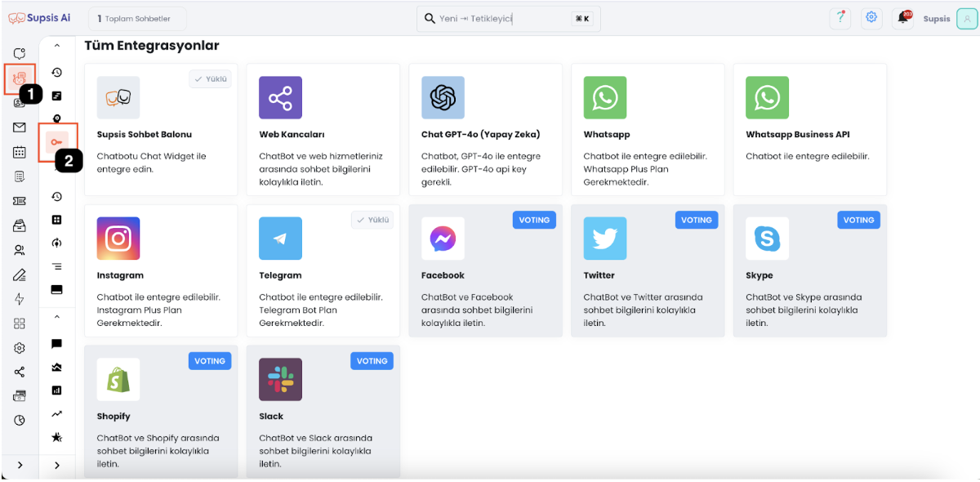Open the inbox tray icon in the left sidebar

click(x=20, y=225)
